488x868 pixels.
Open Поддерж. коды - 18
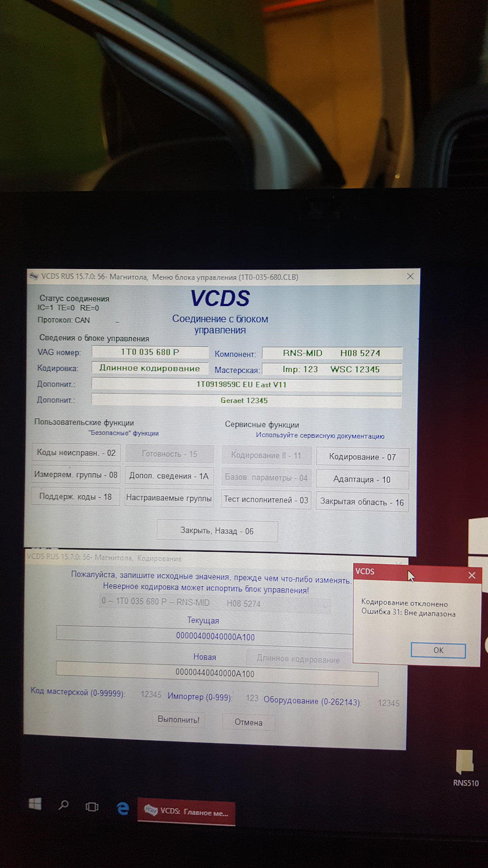pyautogui.click(x=76, y=497)
